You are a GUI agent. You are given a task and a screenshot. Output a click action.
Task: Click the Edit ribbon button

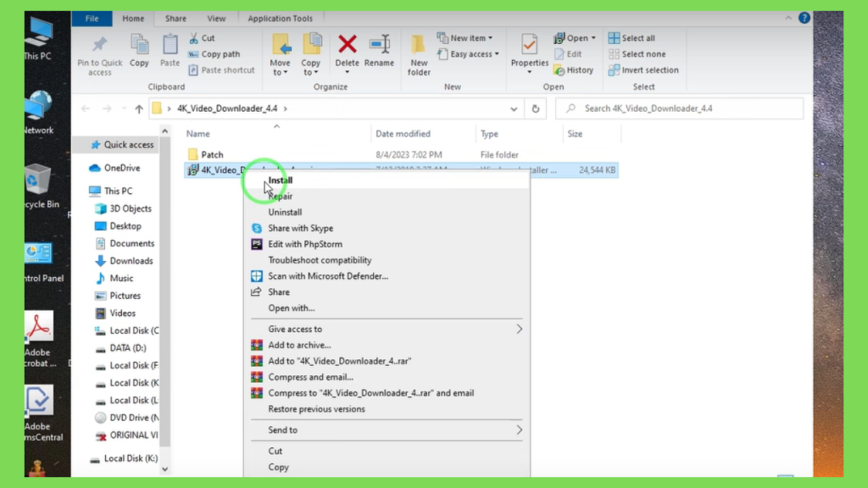pyautogui.click(x=568, y=54)
